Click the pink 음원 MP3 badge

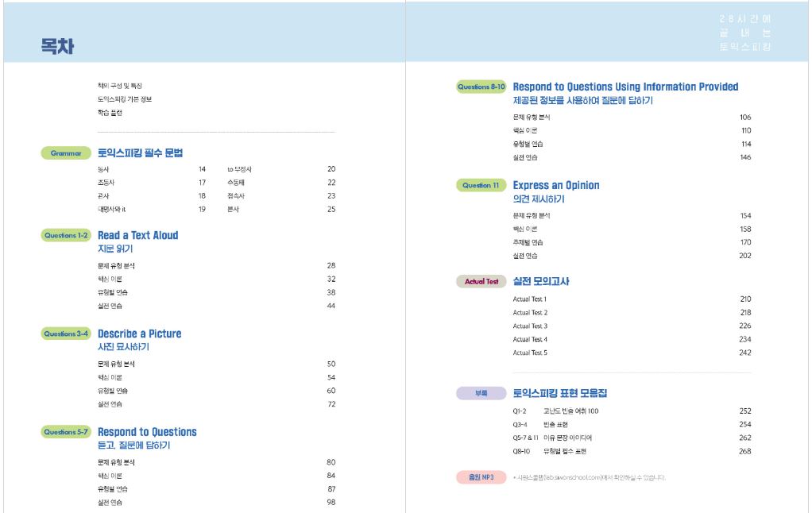tap(481, 477)
